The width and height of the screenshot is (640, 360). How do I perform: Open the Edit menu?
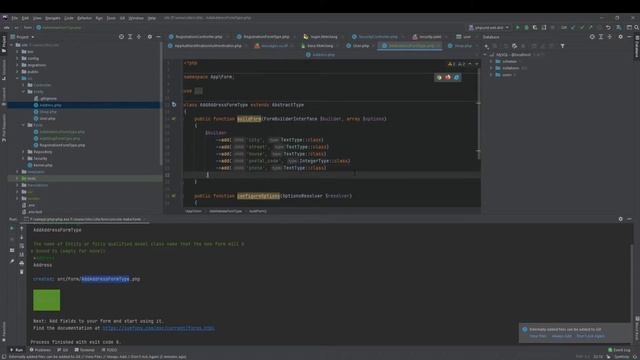click(25, 18)
